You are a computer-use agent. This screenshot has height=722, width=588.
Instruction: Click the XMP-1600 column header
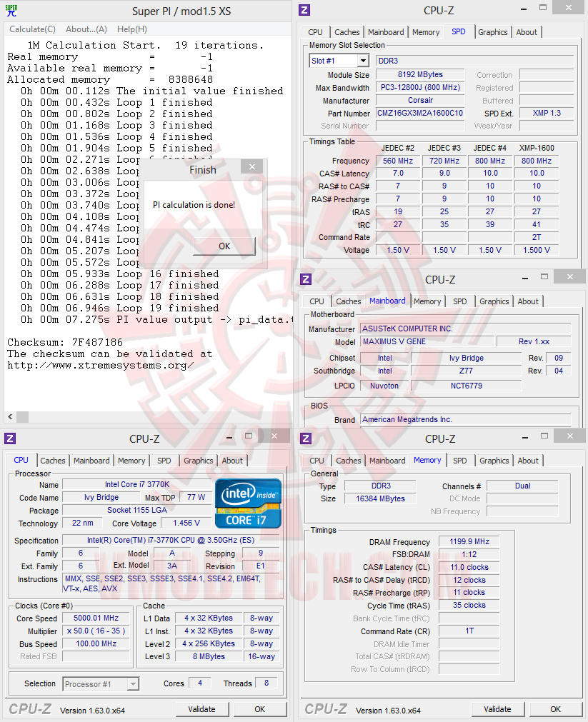(x=537, y=149)
